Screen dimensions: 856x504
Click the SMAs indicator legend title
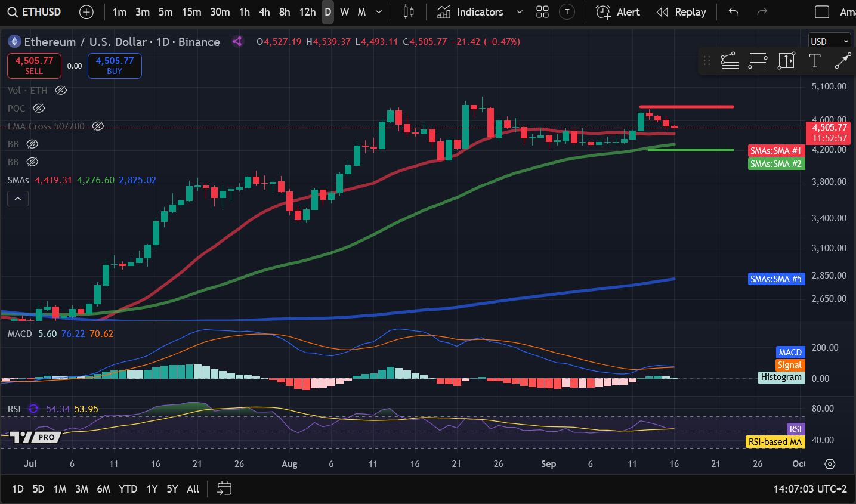click(18, 180)
